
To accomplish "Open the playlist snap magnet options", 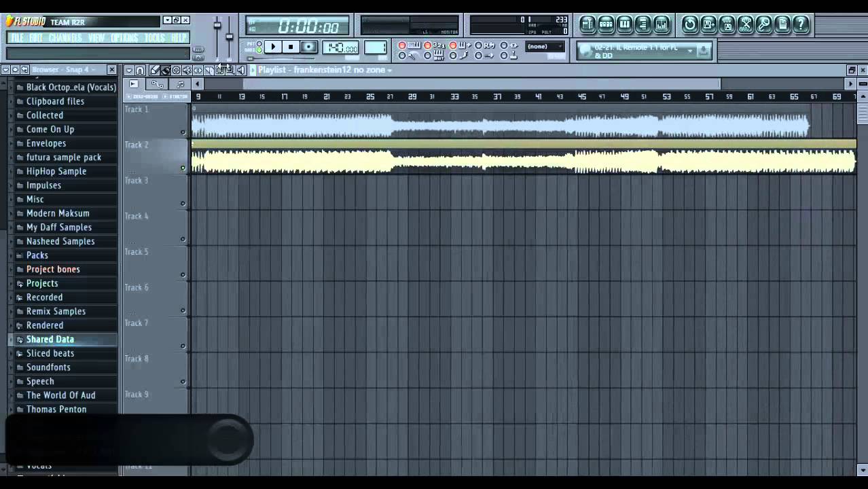I will pyautogui.click(x=140, y=70).
